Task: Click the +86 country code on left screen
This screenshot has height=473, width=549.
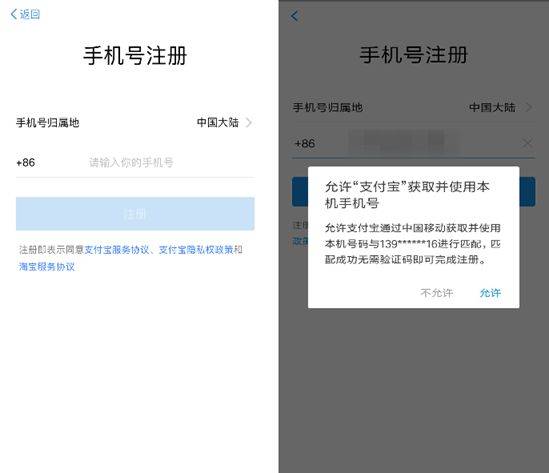Action: click(26, 162)
